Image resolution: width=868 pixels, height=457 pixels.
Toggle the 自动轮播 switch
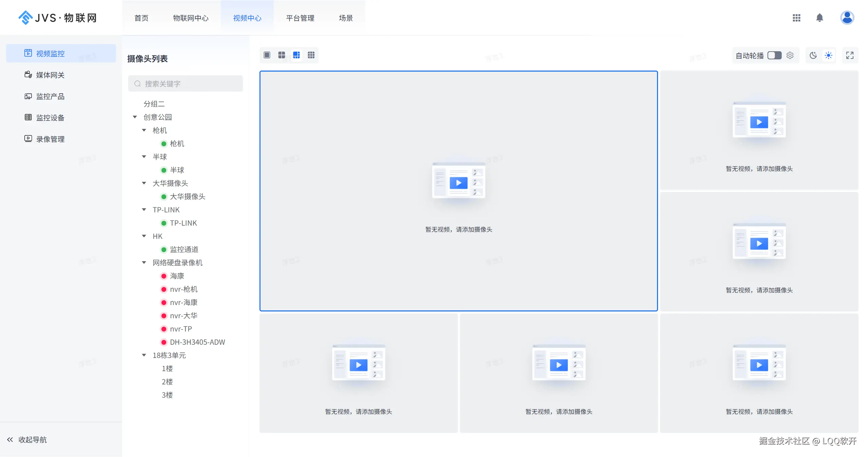774,55
